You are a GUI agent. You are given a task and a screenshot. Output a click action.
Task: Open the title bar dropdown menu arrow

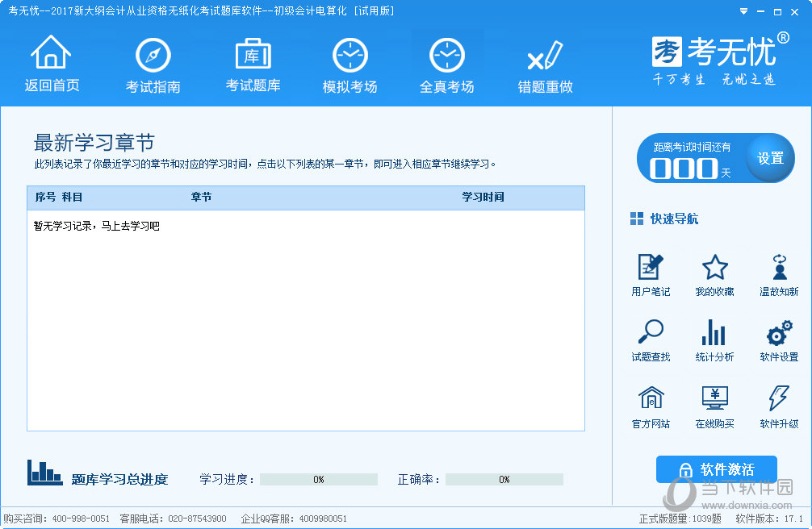[x=743, y=11]
